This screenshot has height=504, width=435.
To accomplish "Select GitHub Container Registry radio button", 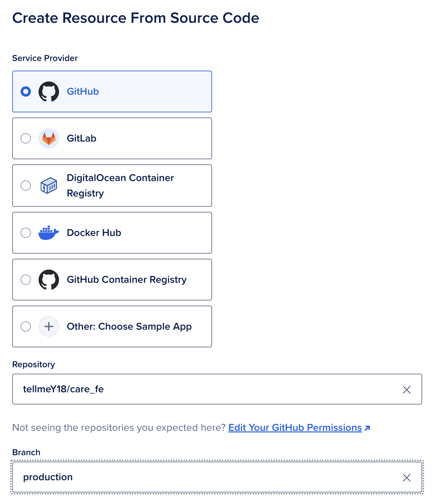I will (26, 280).
